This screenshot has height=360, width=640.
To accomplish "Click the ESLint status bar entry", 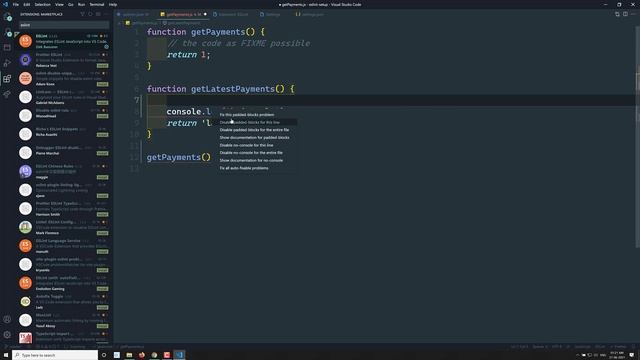I will [x=600, y=347].
